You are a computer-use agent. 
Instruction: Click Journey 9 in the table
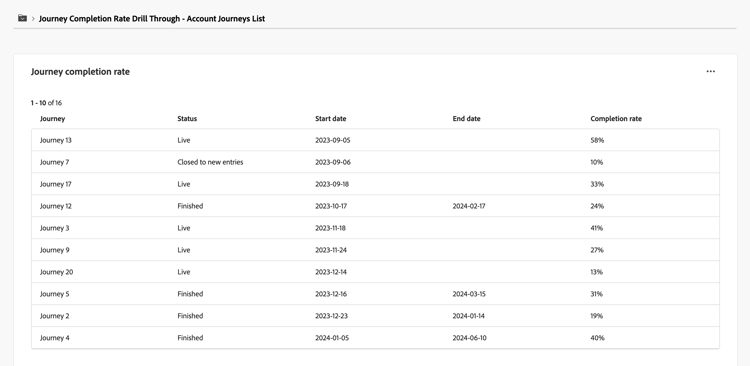(375, 250)
